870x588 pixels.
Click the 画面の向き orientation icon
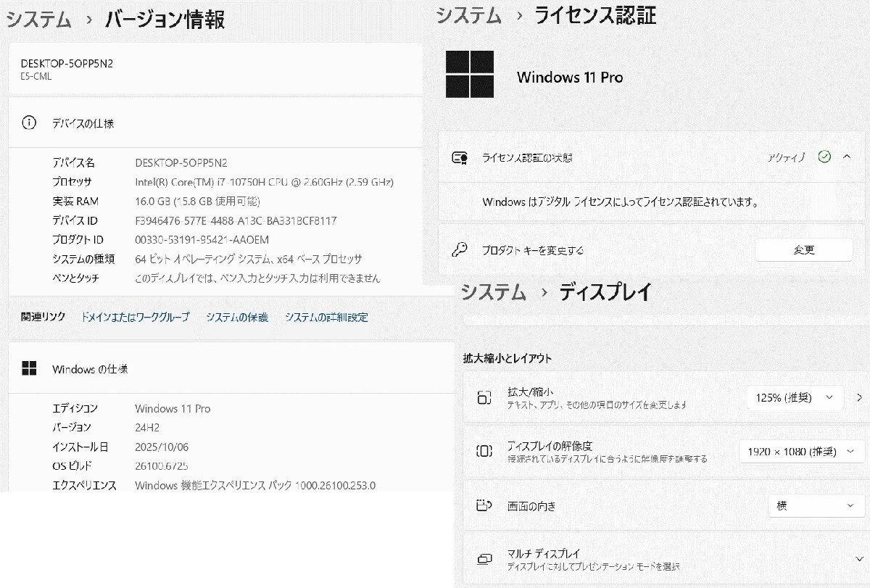[484, 505]
